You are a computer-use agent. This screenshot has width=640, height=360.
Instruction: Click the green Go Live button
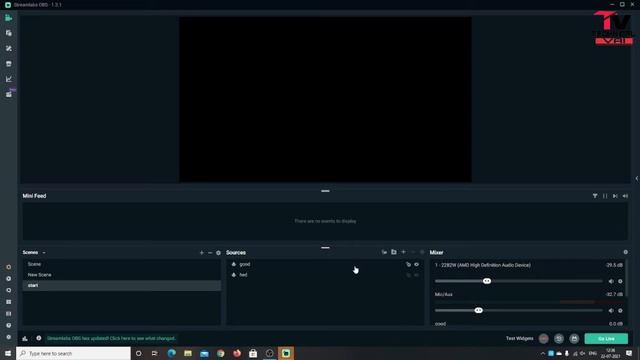tap(606, 338)
